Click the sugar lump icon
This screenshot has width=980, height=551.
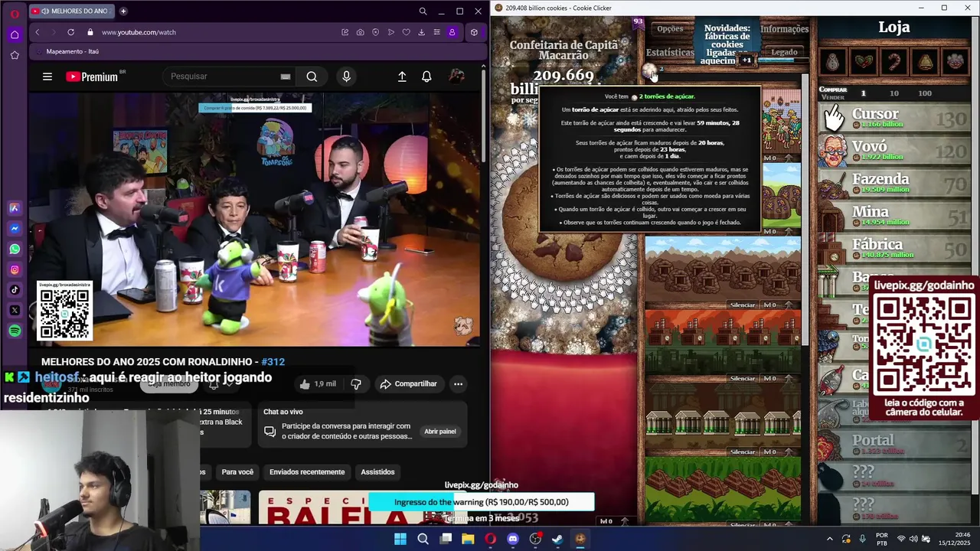pos(648,72)
